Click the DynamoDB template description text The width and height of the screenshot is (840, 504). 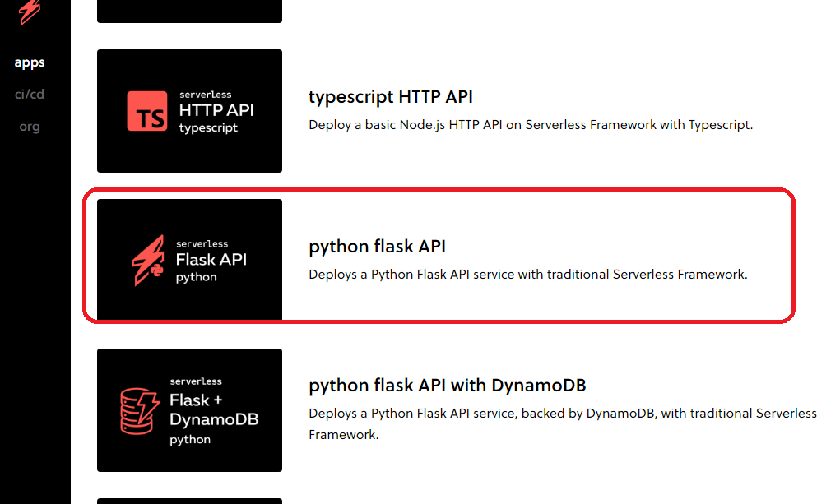tap(563, 423)
